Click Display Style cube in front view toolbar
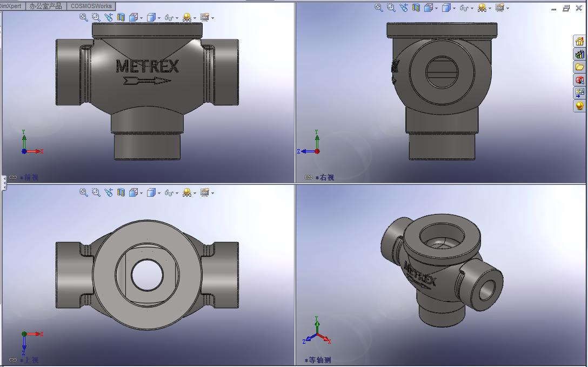This screenshot has height=367, width=588. click(x=151, y=17)
